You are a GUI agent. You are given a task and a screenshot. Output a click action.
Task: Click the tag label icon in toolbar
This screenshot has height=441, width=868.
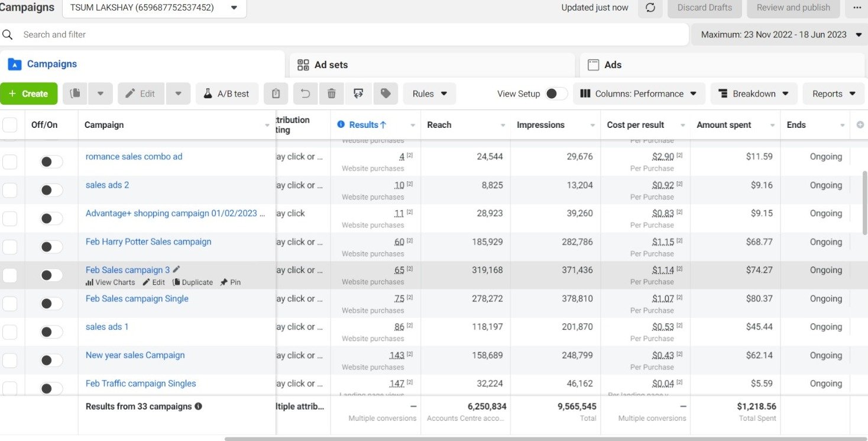pos(386,94)
